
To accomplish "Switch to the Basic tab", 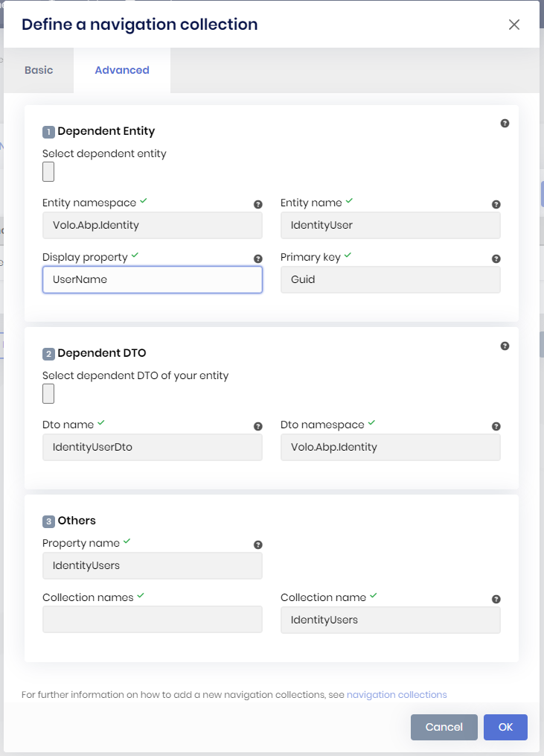I will click(39, 70).
